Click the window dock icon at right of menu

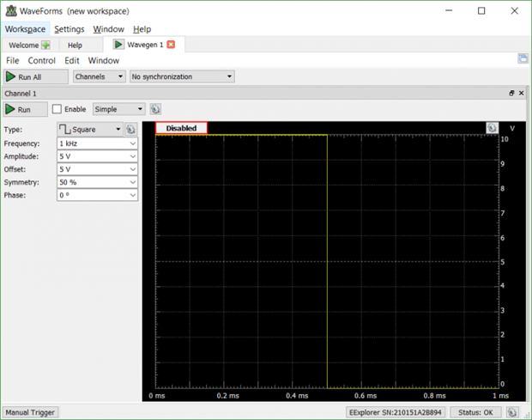pos(523,59)
